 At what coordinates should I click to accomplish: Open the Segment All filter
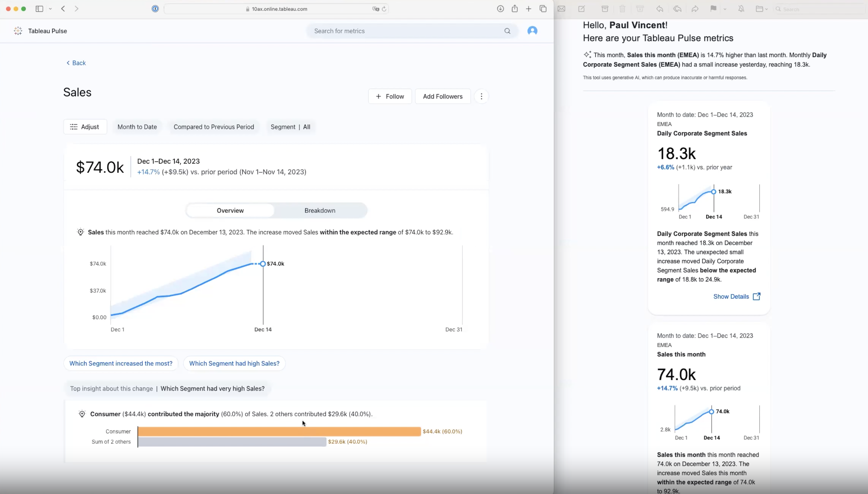[x=290, y=127]
